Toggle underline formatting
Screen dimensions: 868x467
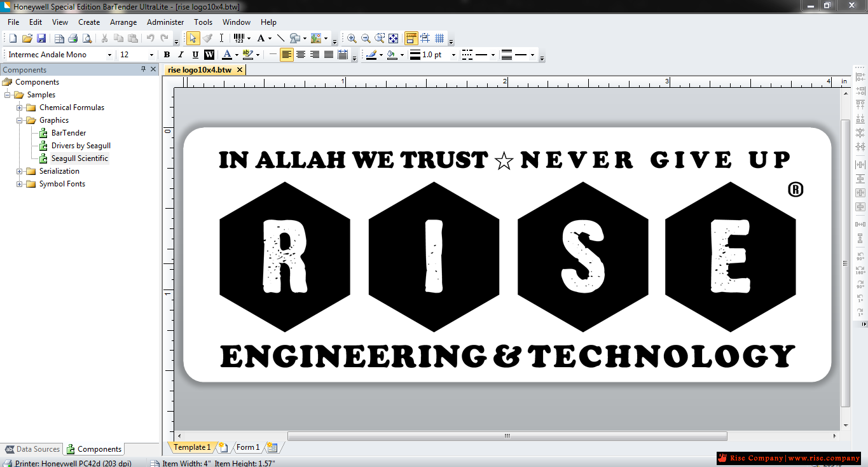point(195,55)
